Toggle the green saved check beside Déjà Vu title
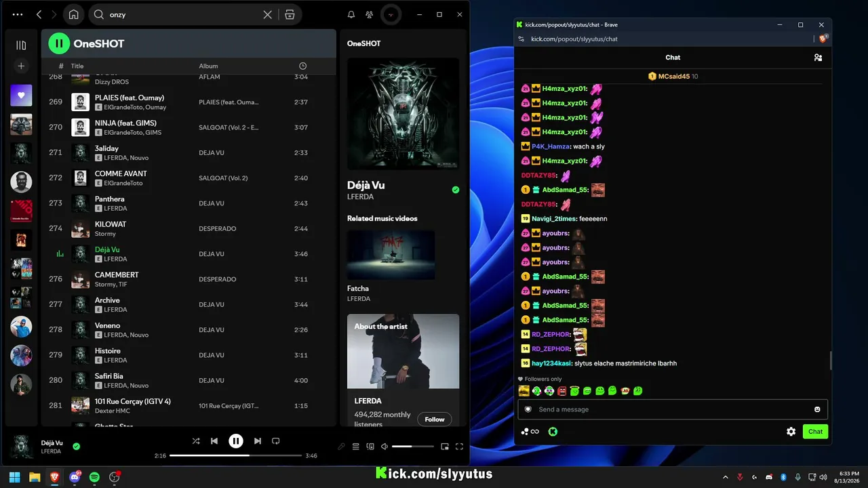The image size is (868, 488). coord(456,190)
